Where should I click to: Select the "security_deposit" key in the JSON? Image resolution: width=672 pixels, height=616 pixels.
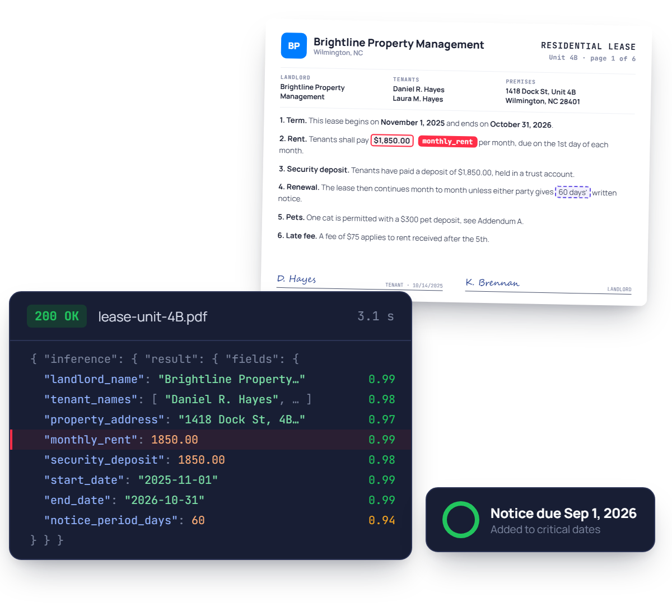[x=104, y=460]
